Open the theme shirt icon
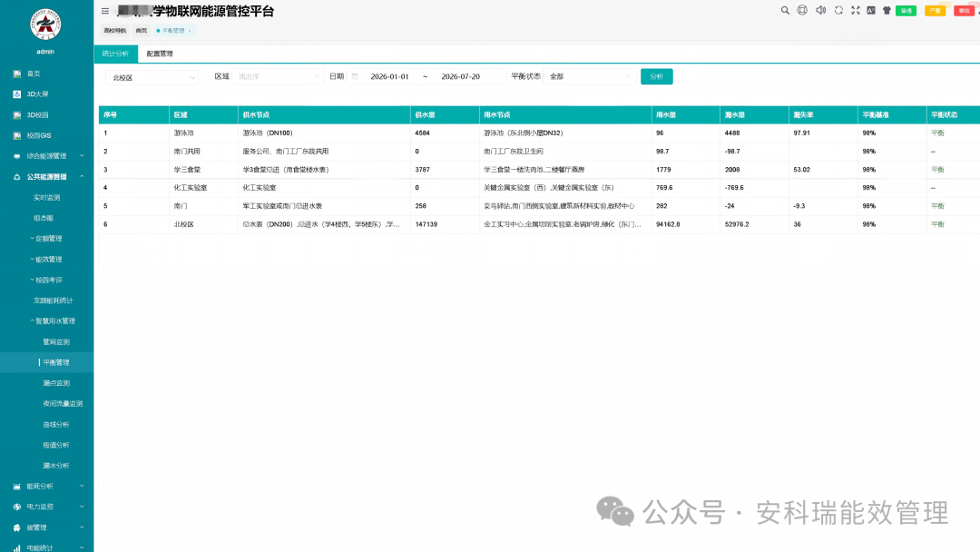Screen dimensions: 980x552 [887, 10]
